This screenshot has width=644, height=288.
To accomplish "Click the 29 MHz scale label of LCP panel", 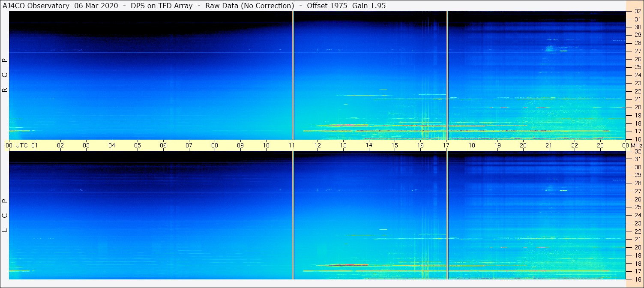I will (x=638, y=175).
